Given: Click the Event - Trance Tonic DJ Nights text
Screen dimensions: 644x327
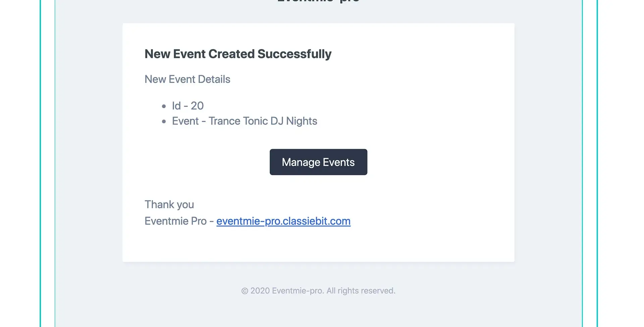Looking at the screenshot, I should (244, 121).
